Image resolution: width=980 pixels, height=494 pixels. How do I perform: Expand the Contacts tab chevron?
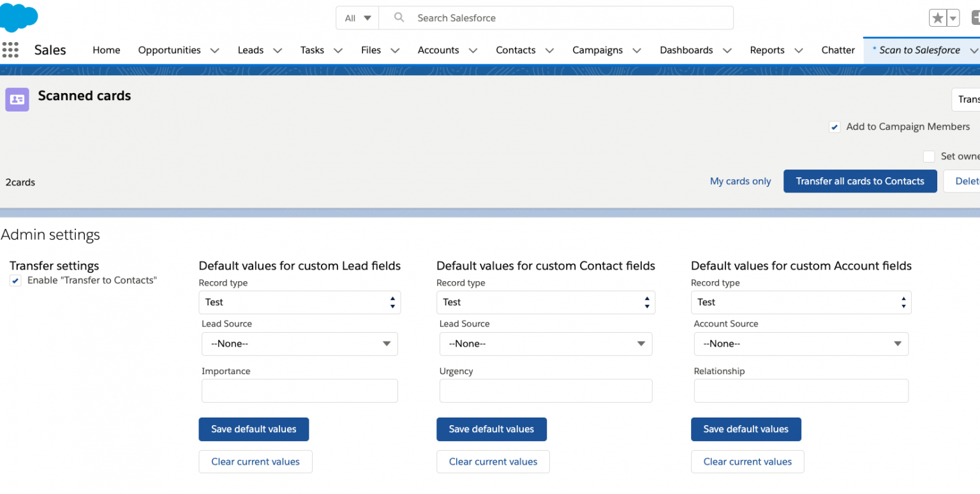(549, 50)
